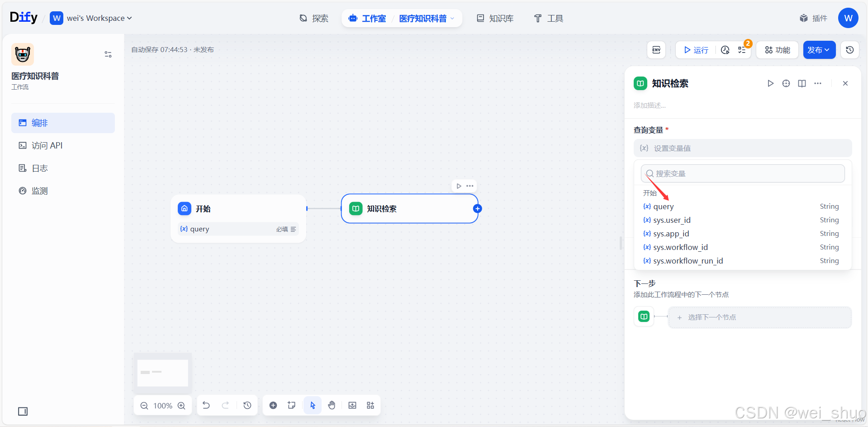Redo canvas change
Screen dimensions: 868x427
(x=225, y=405)
